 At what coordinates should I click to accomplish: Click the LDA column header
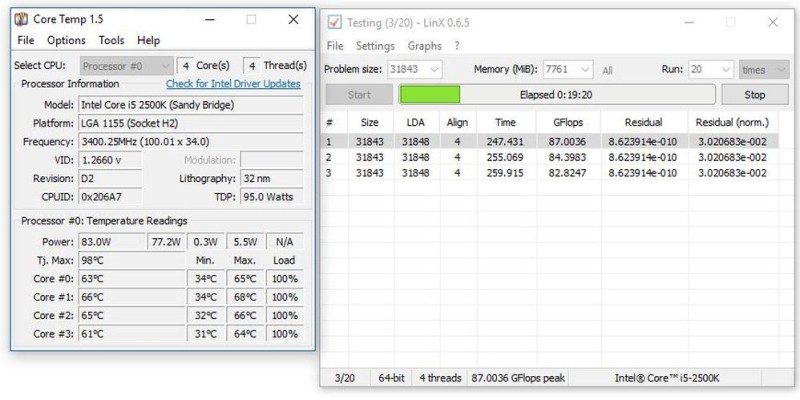[x=416, y=122]
